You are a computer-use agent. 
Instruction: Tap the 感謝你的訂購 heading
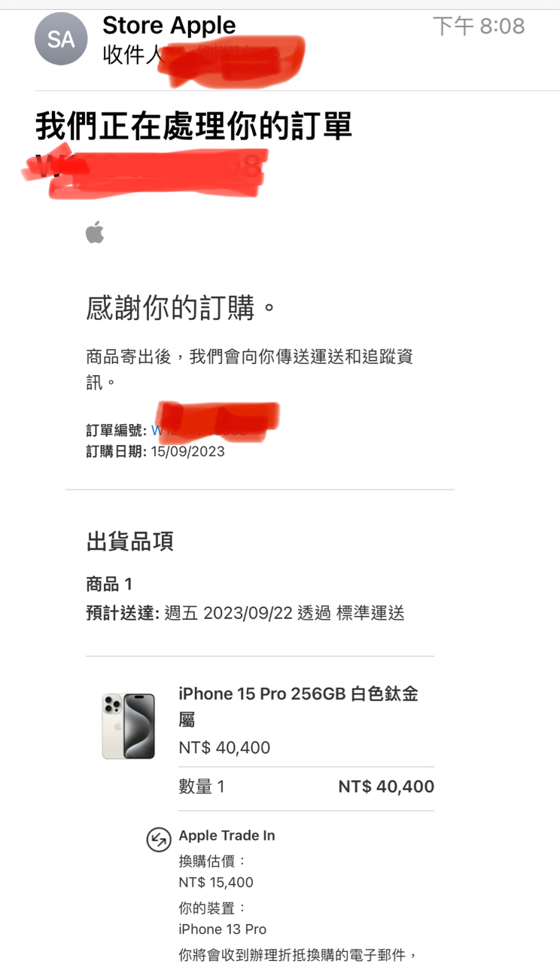181,308
